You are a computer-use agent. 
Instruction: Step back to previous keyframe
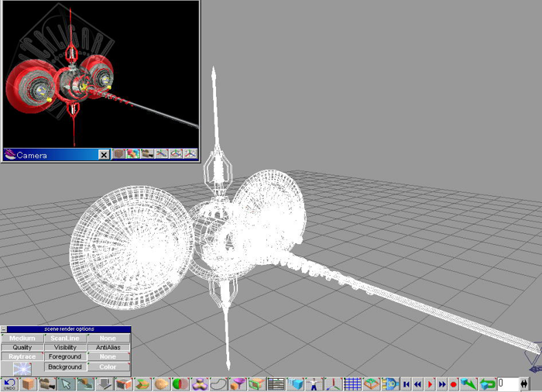click(x=418, y=384)
